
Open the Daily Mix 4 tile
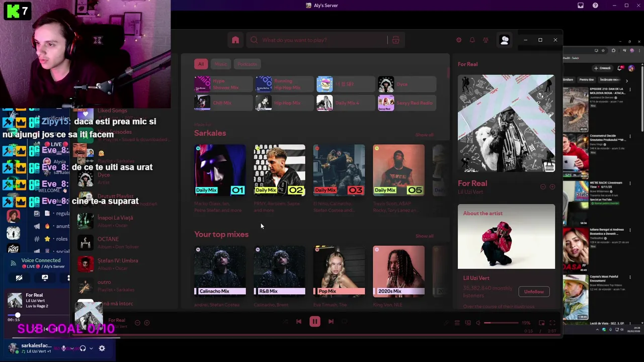(x=346, y=103)
